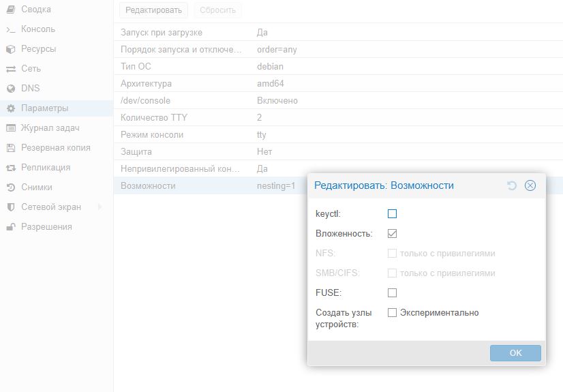The width and height of the screenshot is (563, 392).
Task: Enable the keyctl checkbox
Action: point(392,213)
